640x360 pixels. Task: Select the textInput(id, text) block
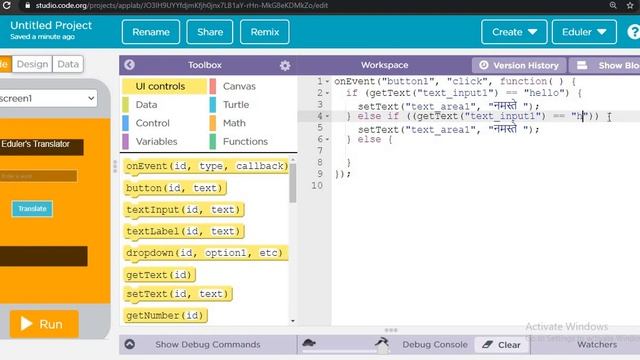pos(183,210)
